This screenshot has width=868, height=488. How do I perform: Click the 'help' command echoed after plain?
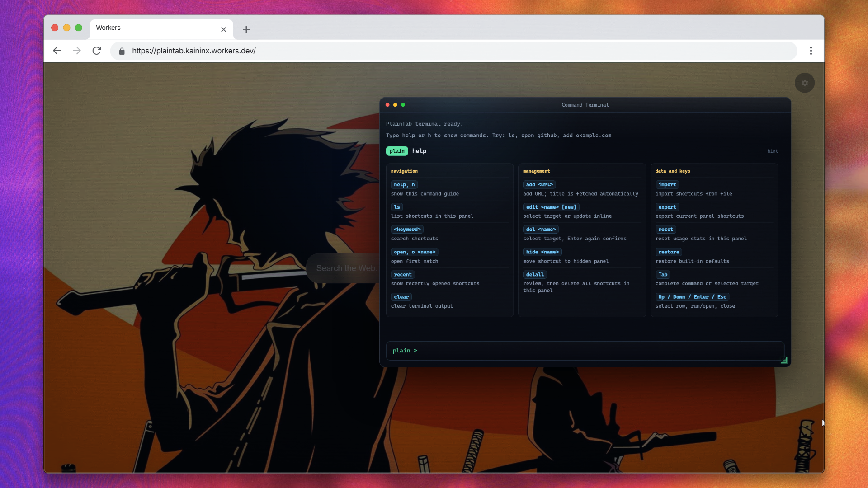419,151
